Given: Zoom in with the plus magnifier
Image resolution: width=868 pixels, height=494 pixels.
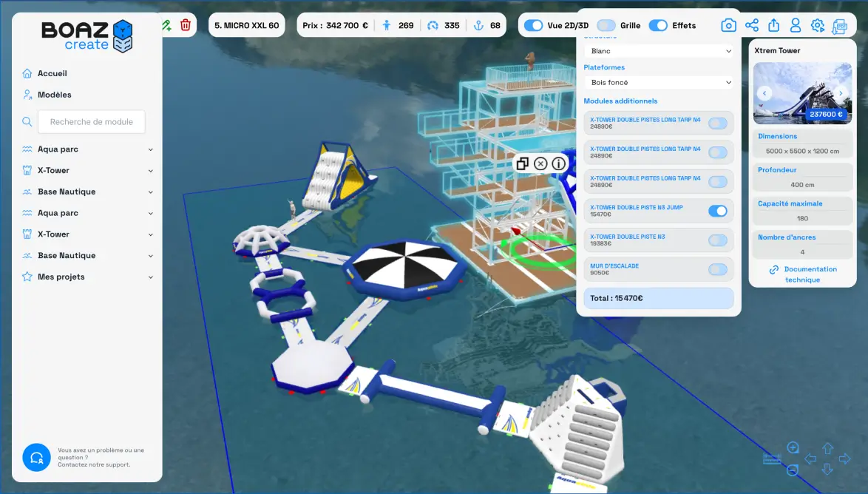Looking at the screenshot, I should [793, 447].
